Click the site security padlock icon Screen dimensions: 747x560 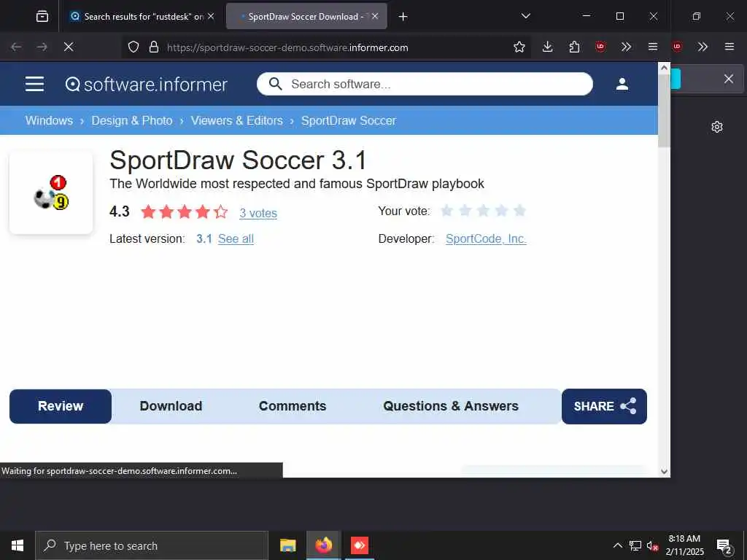point(153,47)
